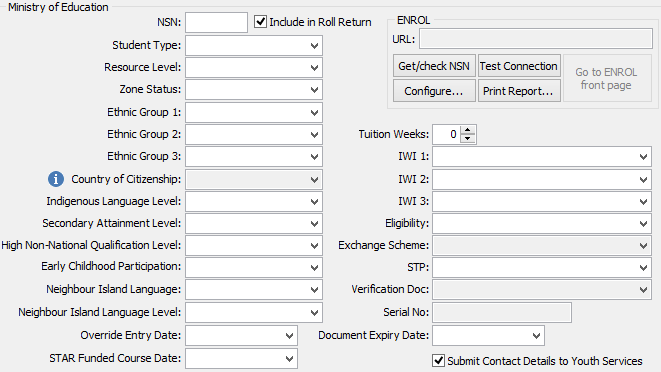Image resolution: width=661 pixels, height=372 pixels.
Task: Click into the Serial No field
Action: 502,313
